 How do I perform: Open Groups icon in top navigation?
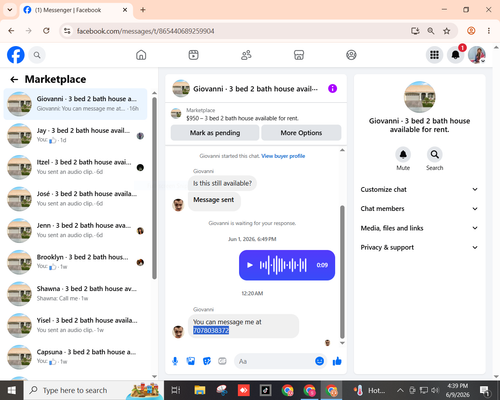351,55
